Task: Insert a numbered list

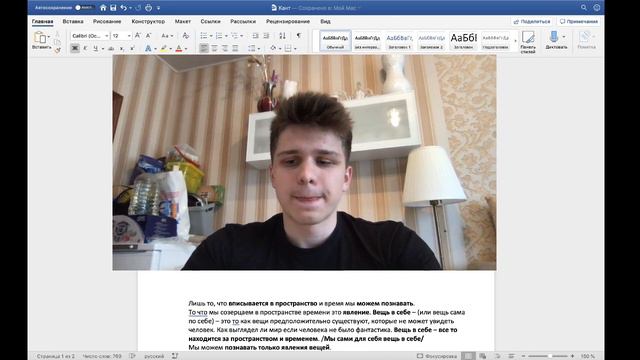Action: click(x=219, y=36)
